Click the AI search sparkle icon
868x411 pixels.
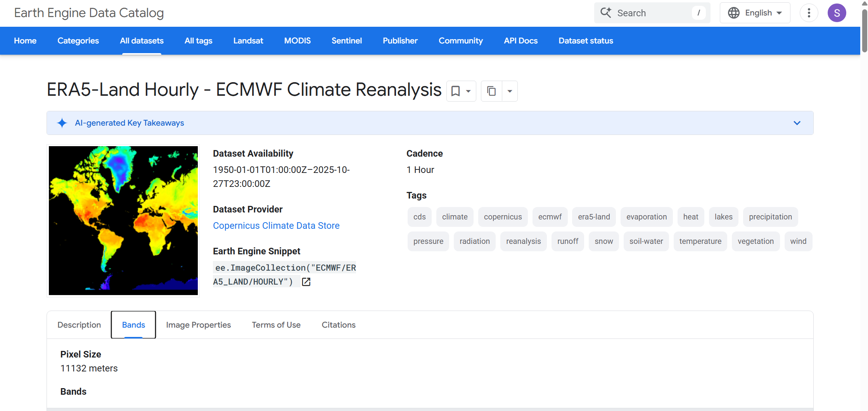606,13
